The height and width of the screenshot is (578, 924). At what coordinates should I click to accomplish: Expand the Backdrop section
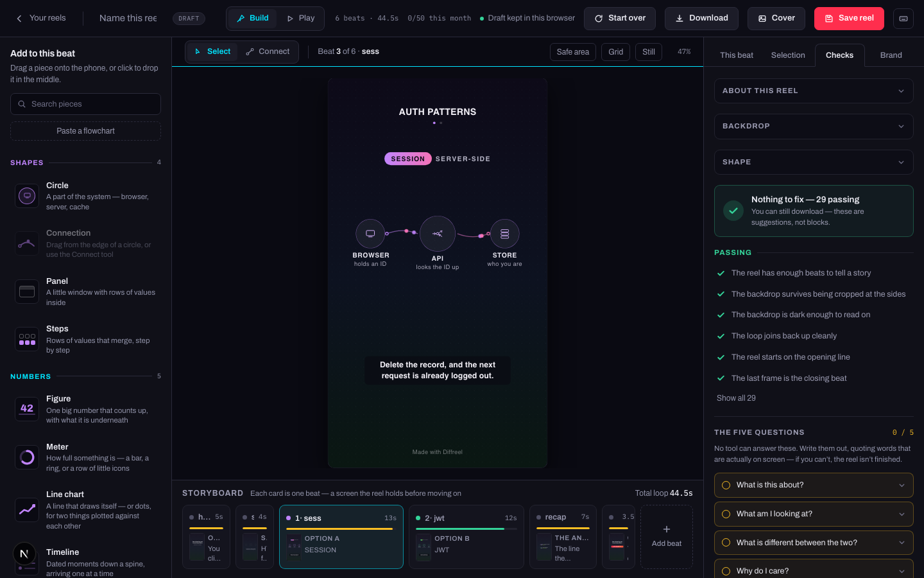(814, 126)
